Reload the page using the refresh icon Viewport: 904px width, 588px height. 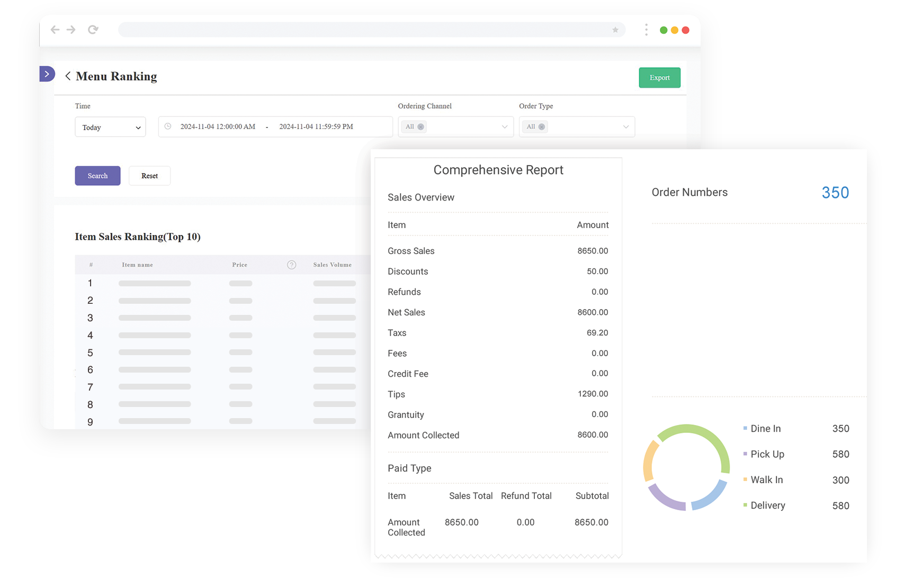tap(94, 30)
